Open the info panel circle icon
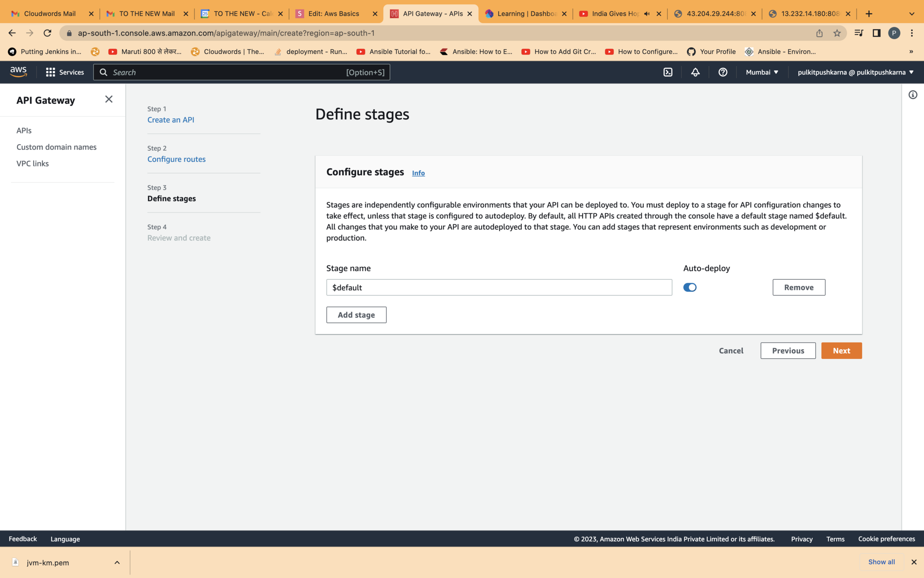This screenshot has width=924, height=578. 912,95
